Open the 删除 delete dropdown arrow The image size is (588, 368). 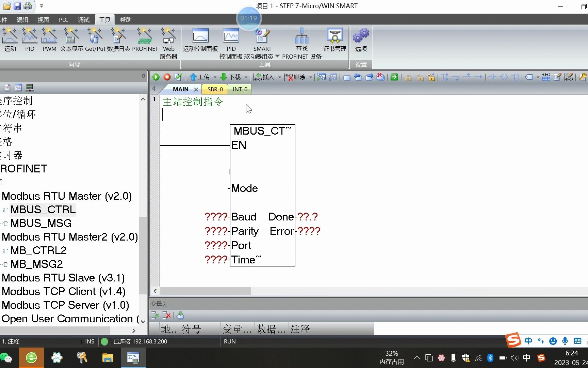coord(311,77)
